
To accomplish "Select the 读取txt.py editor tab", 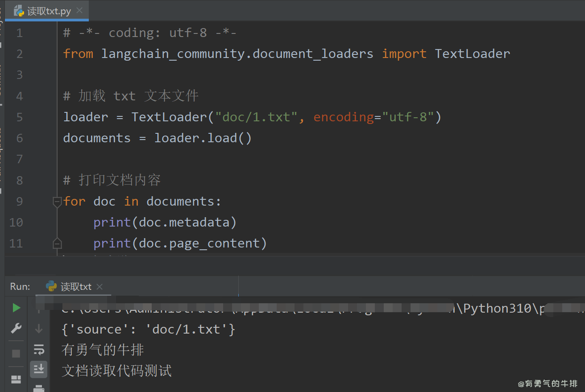I will click(49, 11).
